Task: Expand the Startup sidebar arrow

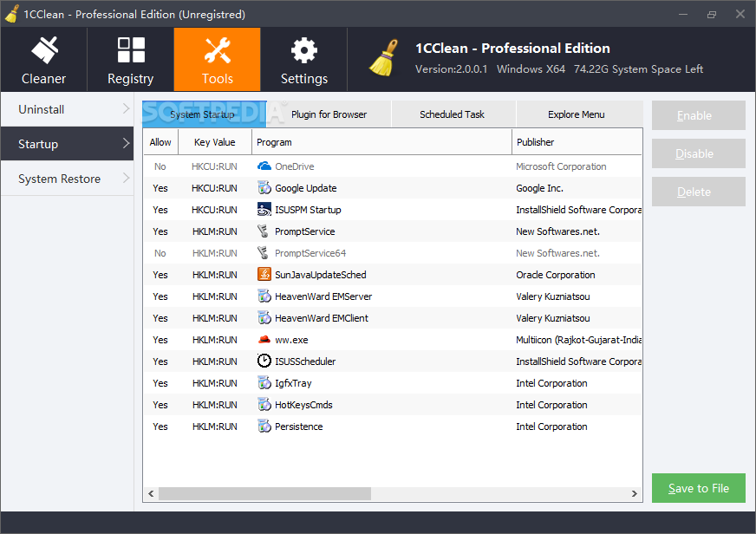Action: pos(127,143)
